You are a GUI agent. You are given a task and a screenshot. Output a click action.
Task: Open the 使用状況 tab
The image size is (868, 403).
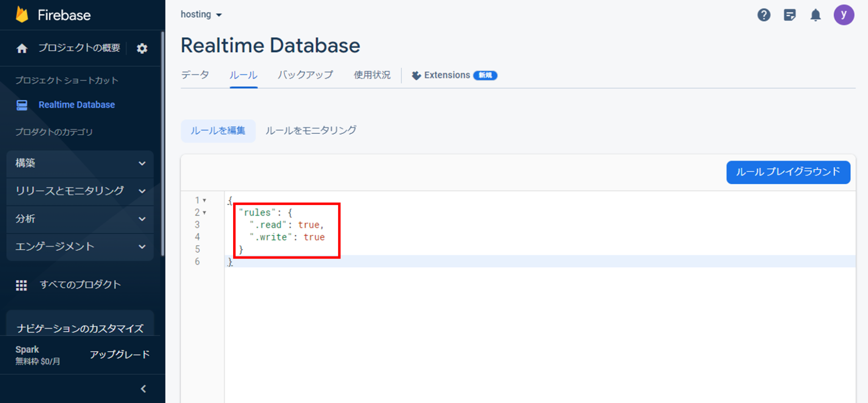372,75
